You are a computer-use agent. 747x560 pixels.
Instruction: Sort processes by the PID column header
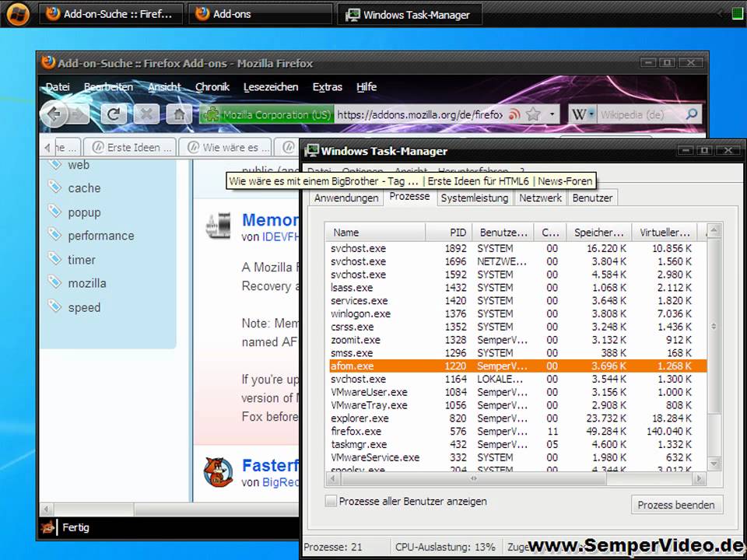pos(448,233)
